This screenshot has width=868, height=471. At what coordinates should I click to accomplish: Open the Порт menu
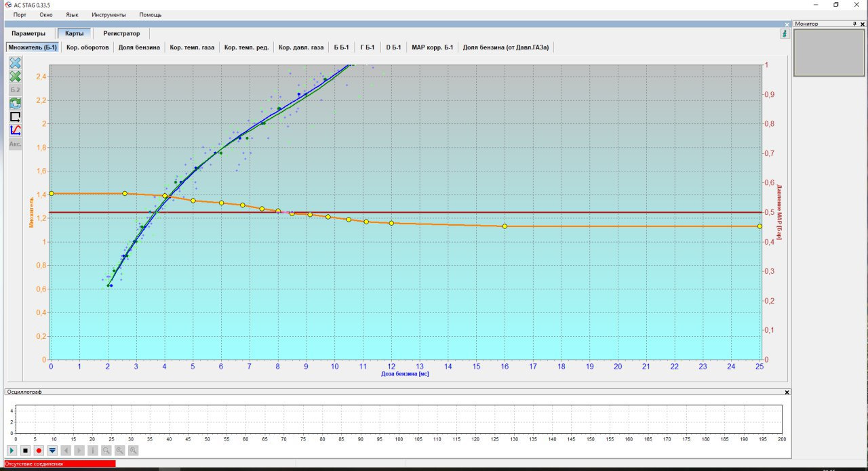coord(20,14)
